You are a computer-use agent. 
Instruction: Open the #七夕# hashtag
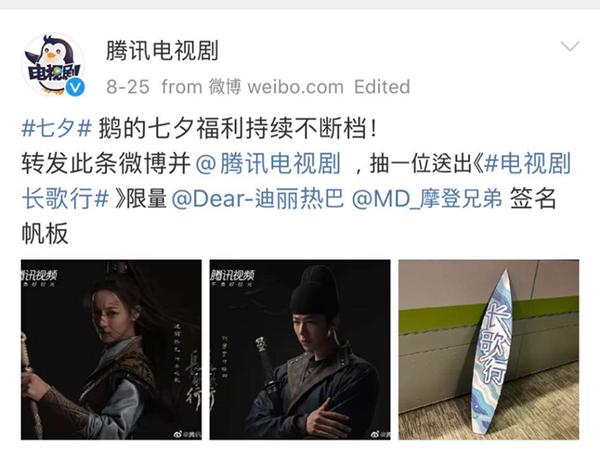coord(57,127)
